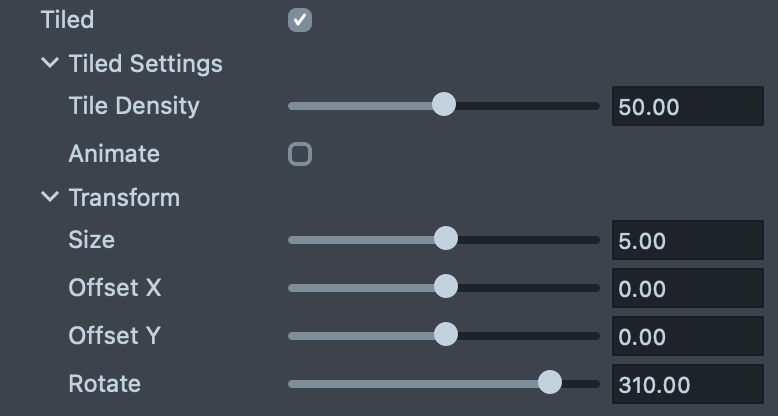
Task: Enable the Animate checkbox
Action: (300, 154)
